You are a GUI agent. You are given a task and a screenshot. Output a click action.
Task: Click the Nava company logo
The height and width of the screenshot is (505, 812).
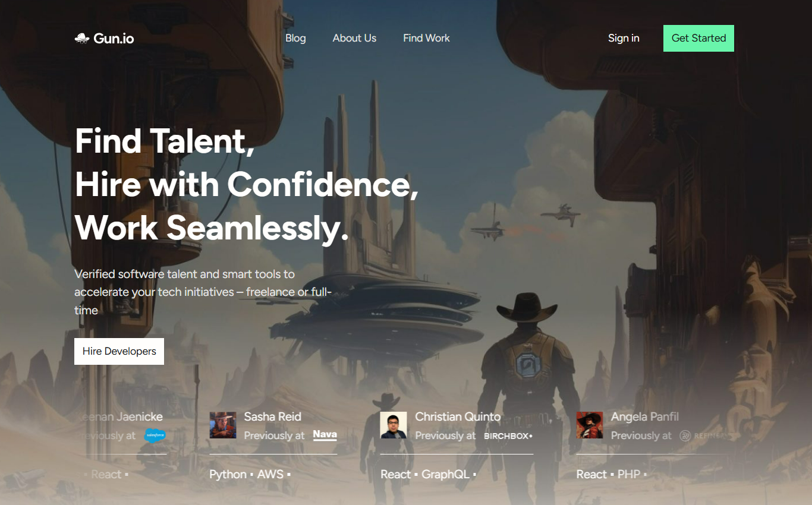pyautogui.click(x=325, y=435)
